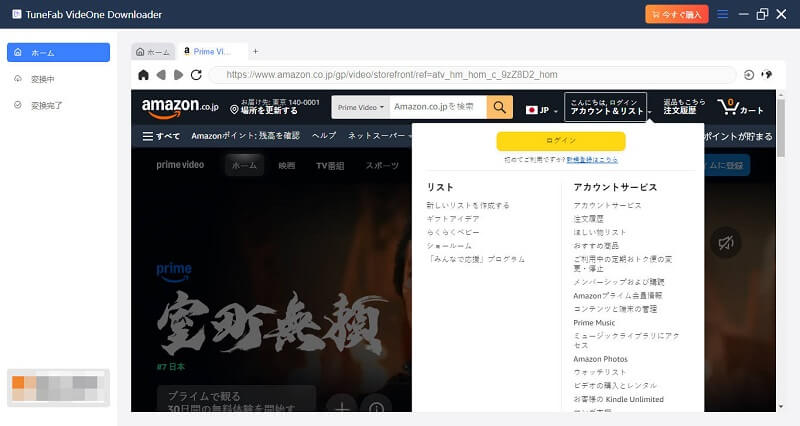800x426 pixels.
Task: Click Prime Music link
Action: [594, 322]
